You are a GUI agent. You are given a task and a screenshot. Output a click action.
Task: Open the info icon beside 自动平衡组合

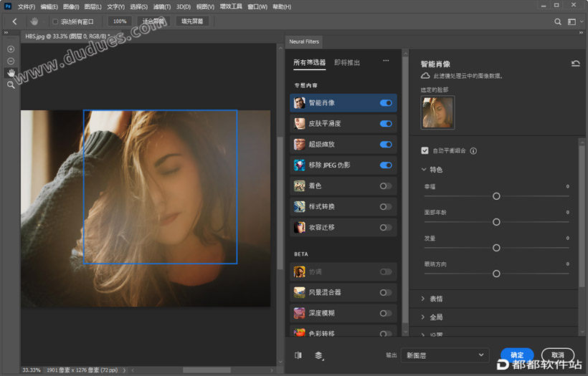(x=473, y=151)
